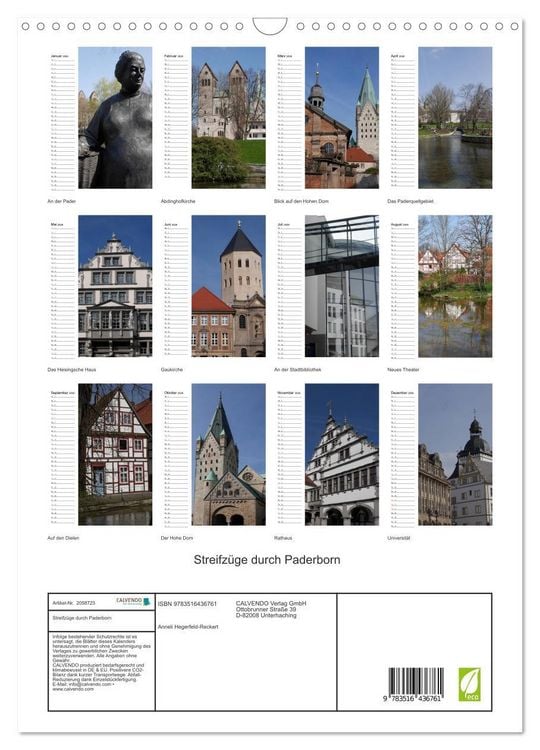Click the caption 'Abdinghofkirche'
The height and width of the screenshot is (750, 540).
coord(178,201)
